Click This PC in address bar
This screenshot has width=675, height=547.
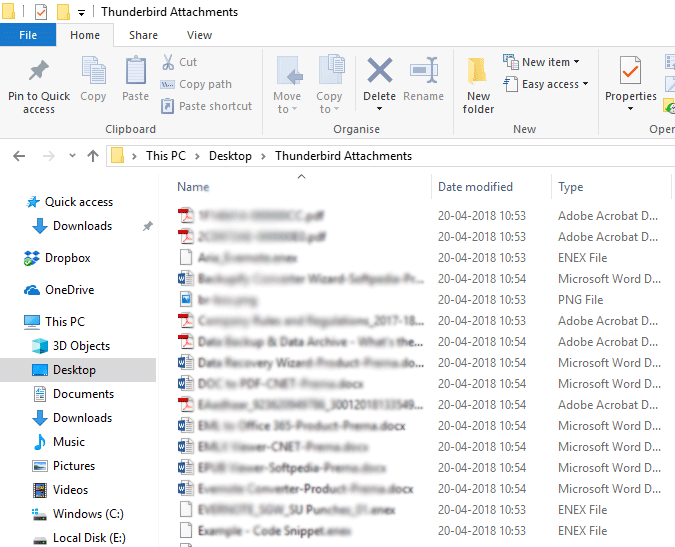point(166,156)
